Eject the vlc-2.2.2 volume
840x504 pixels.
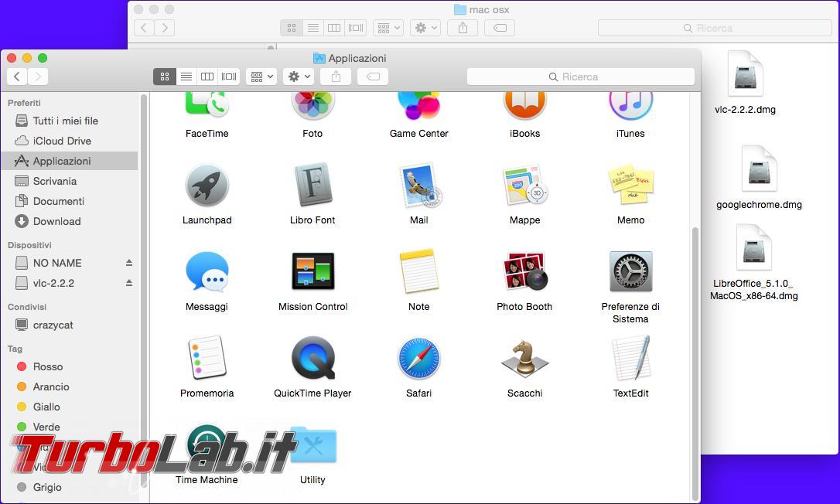[x=129, y=283]
